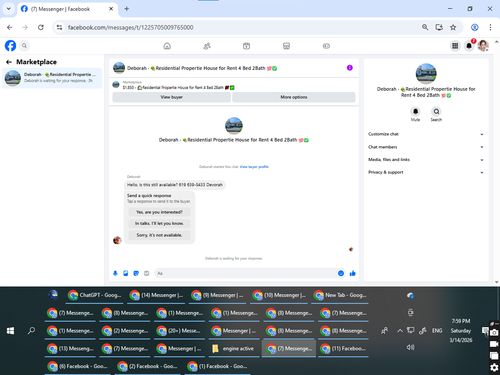Go back with the Marketplace arrow

[x=9, y=62]
